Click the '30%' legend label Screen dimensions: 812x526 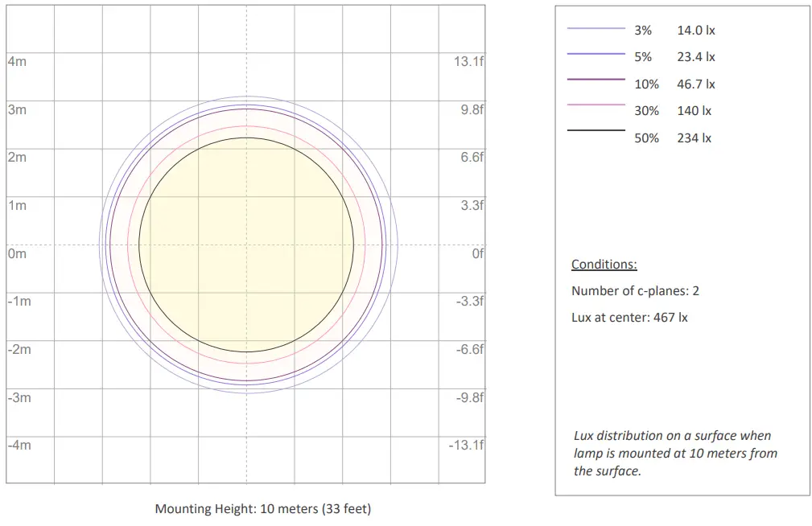(x=646, y=111)
